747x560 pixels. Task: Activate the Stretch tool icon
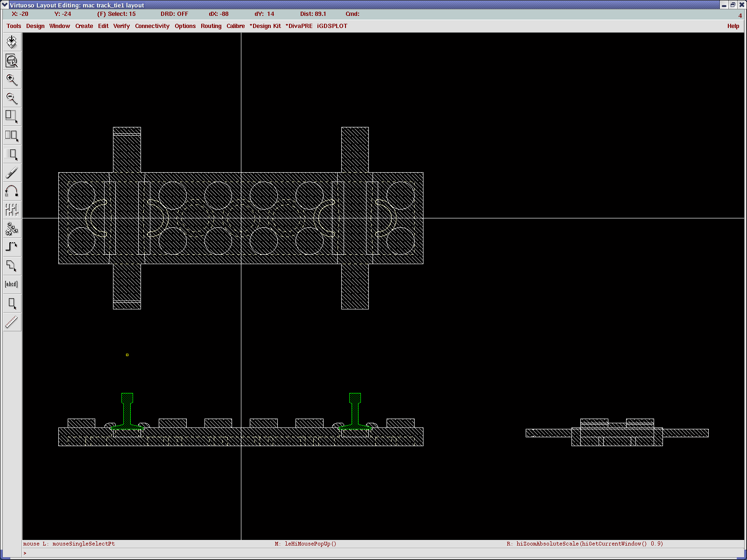click(12, 117)
